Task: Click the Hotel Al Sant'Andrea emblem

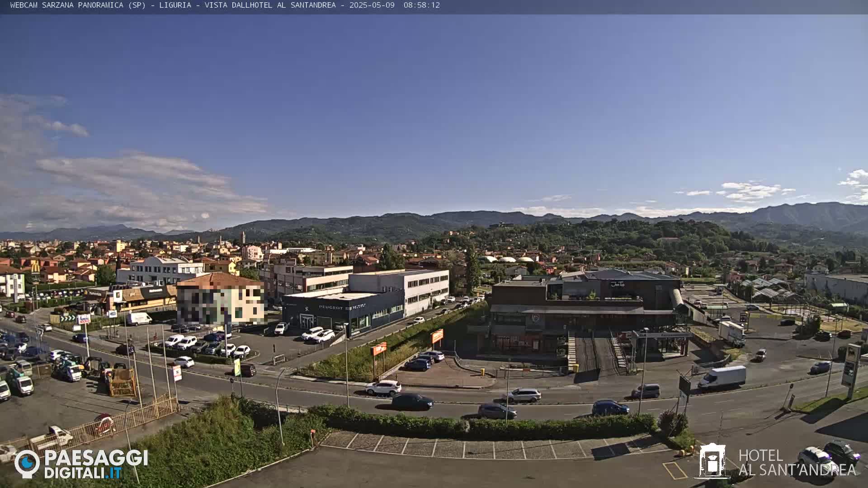Action: point(712,461)
